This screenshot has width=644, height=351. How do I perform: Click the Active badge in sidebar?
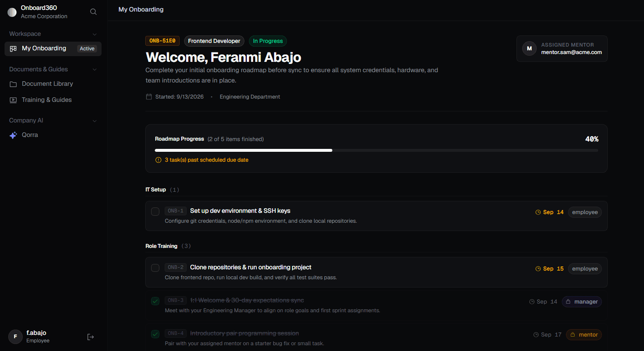[x=87, y=49]
